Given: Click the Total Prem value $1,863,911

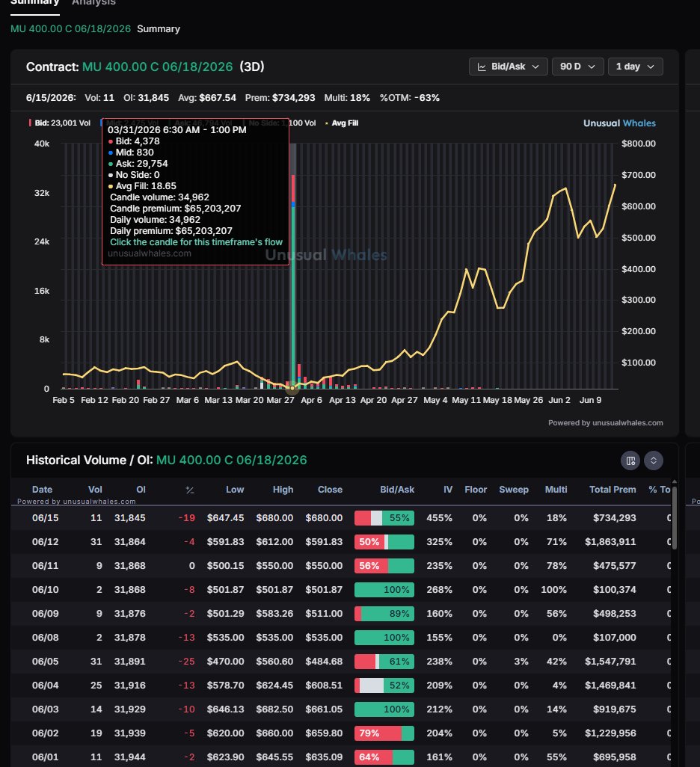Looking at the screenshot, I should coord(610,542).
